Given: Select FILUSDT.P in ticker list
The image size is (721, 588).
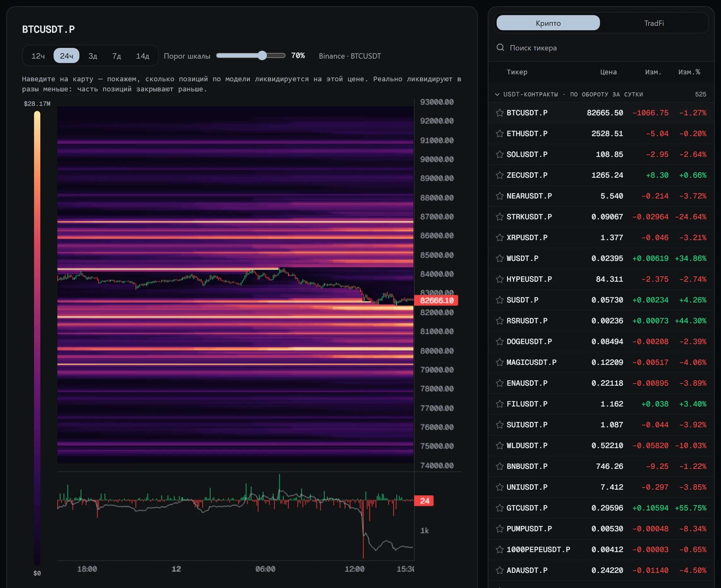Looking at the screenshot, I should pyautogui.click(x=601, y=404).
